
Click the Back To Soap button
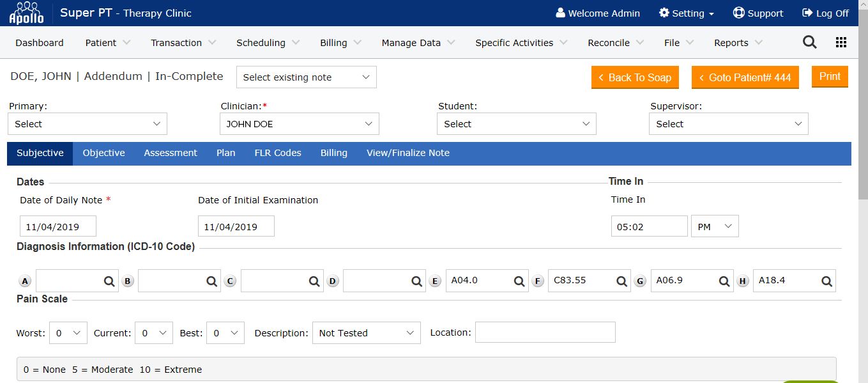[x=635, y=77]
